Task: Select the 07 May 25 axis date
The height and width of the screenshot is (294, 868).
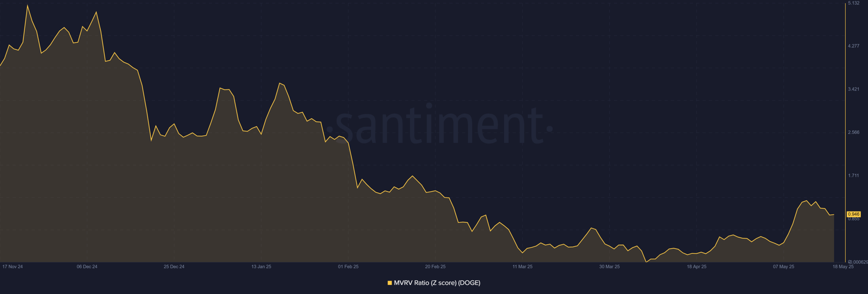Action: [x=783, y=267]
